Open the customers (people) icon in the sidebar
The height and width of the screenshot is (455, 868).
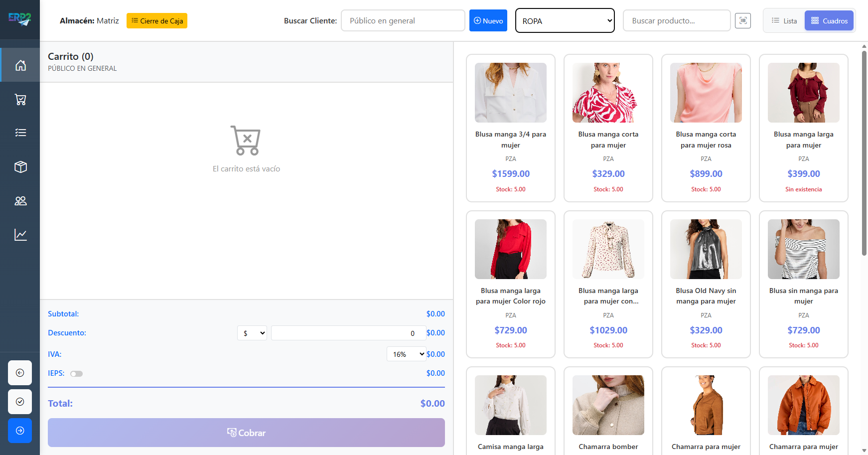click(20, 200)
